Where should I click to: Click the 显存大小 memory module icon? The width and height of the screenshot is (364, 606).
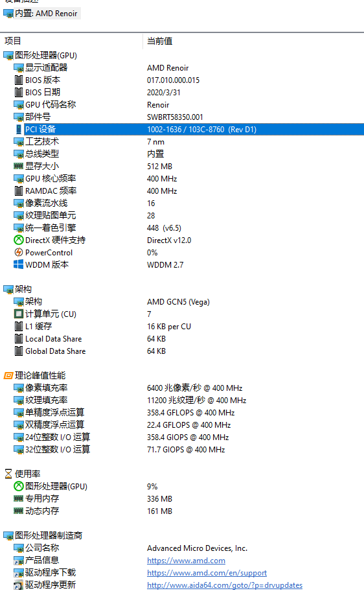point(19,166)
